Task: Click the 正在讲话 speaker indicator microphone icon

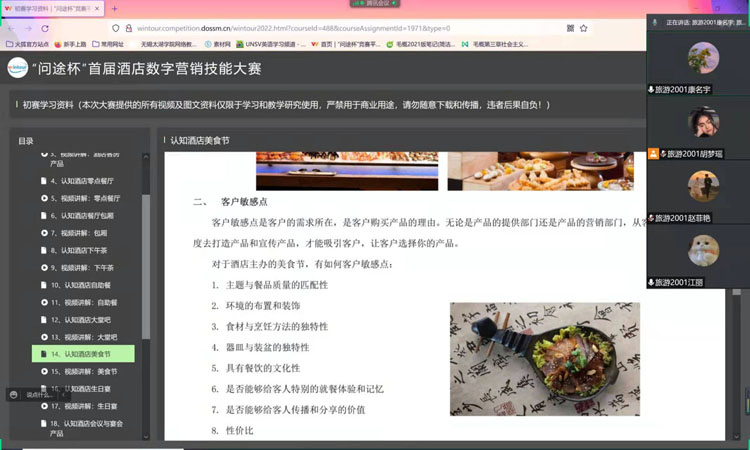Action: pyautogui.click(x=655, y=22)
